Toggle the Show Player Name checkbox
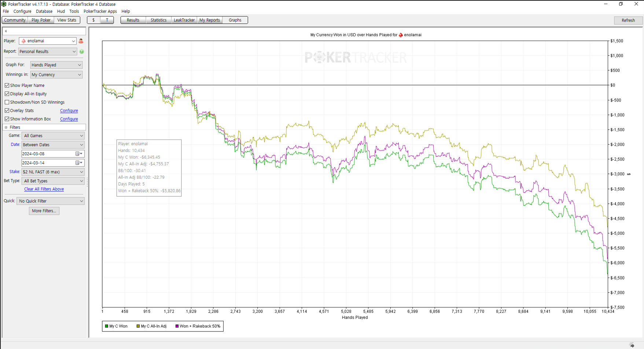Viewport: 644px width, 349px height. pyautogui.click(x=7, y=85)
